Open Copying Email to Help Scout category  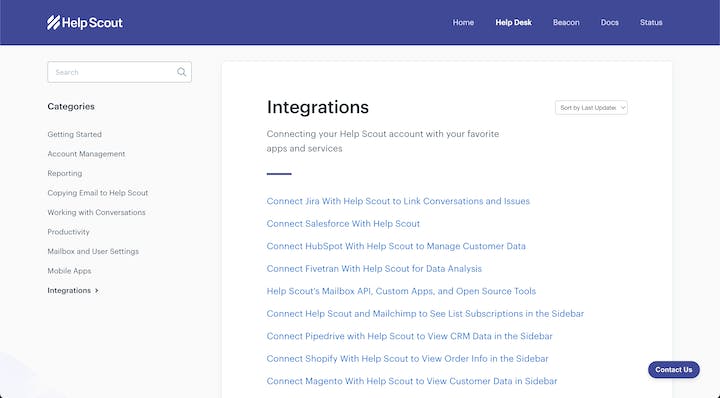pyautogui.click(x=98, y=193)
